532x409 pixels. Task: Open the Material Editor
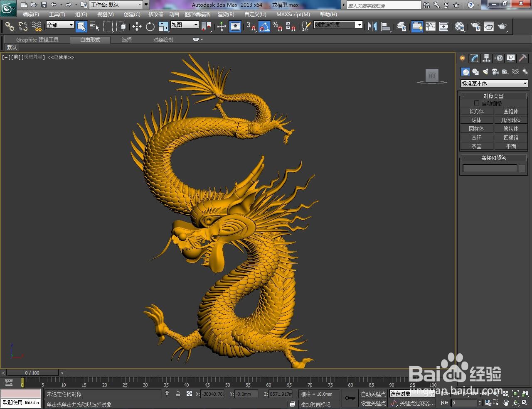coord(460,27)
